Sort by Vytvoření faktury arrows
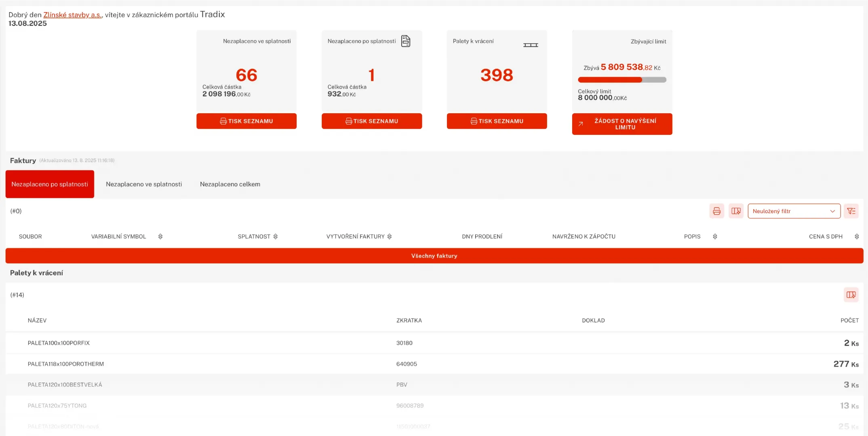Viewport: 868px width, 436px height. click(x=390, y=237)
